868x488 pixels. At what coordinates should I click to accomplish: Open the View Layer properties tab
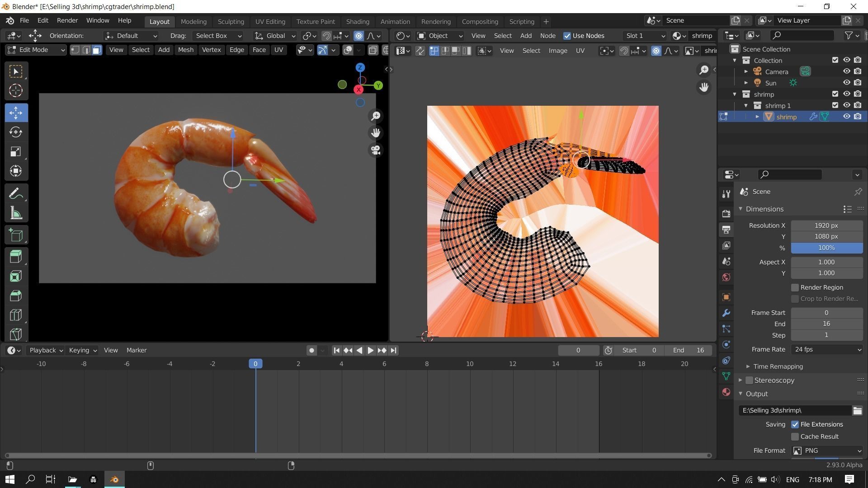tap(726, 245)
